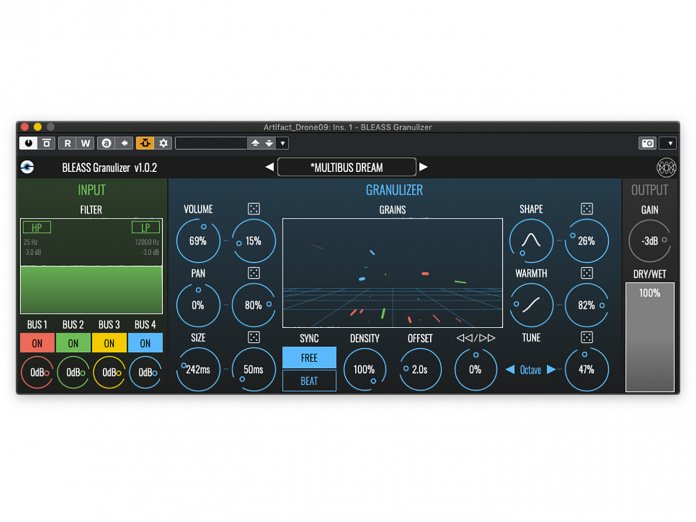Open the plugin settings gear icon
696x522 pixels.
163,143
